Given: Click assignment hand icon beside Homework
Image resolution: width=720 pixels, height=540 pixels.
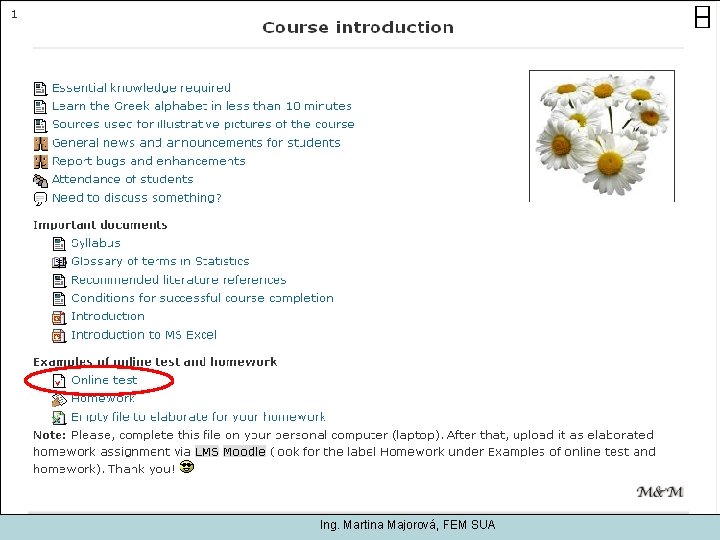Looking at the screenshot, I should (x=59, y=400).
